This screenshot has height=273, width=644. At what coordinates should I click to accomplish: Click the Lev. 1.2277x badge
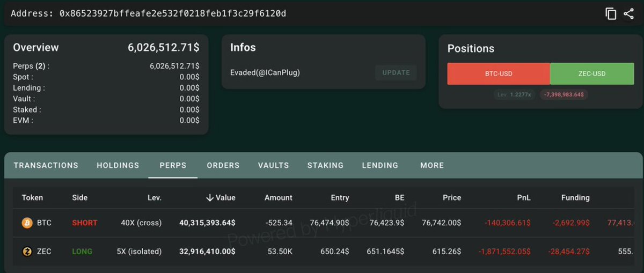click(515, 94)
